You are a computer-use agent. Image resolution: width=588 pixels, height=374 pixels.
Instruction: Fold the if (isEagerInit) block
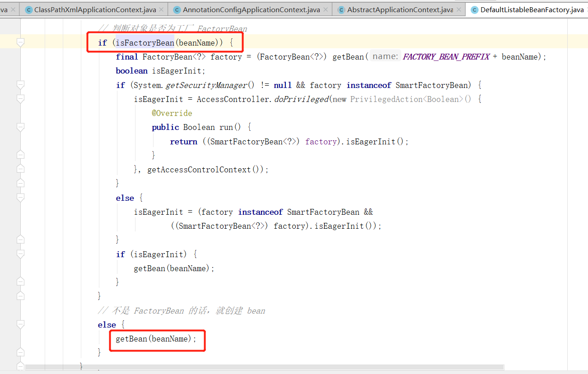[20, 254]
